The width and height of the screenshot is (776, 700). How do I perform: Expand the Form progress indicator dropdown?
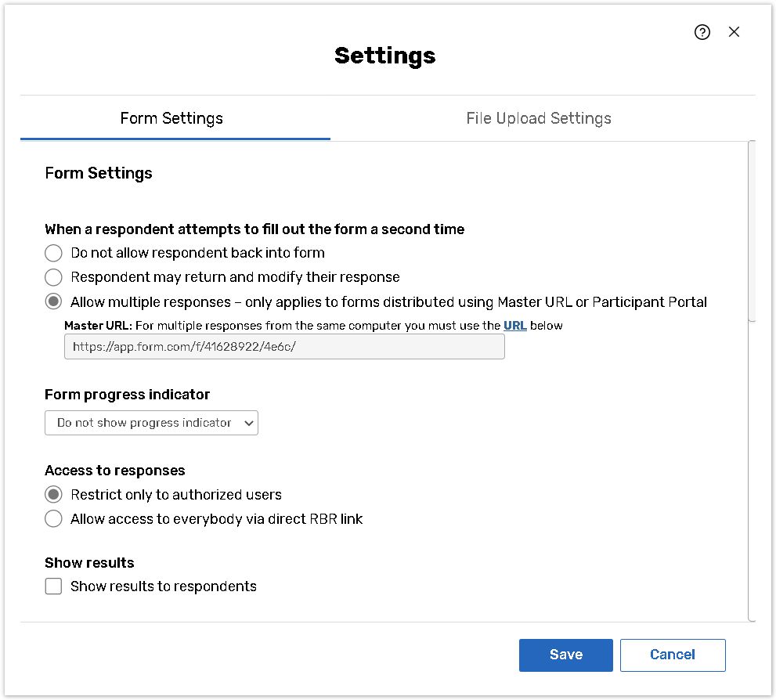(x=151, y=423)
